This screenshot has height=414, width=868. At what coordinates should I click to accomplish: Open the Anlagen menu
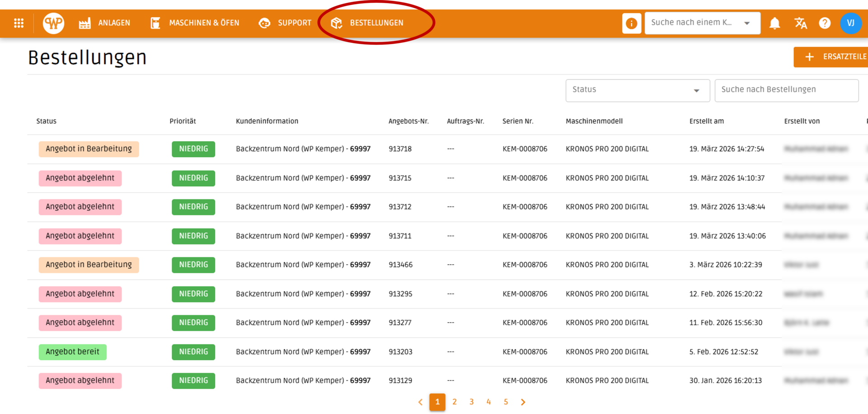point(114,23)
